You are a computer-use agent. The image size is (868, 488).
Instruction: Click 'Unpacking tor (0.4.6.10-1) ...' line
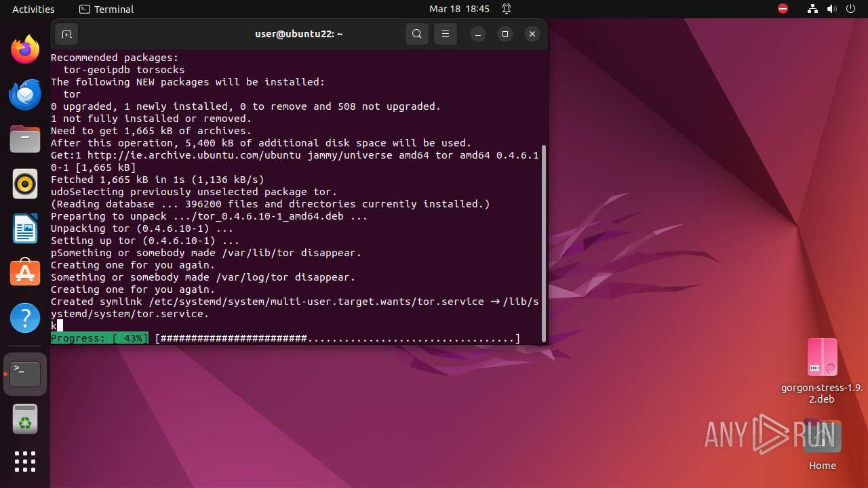tap(142, 228)
